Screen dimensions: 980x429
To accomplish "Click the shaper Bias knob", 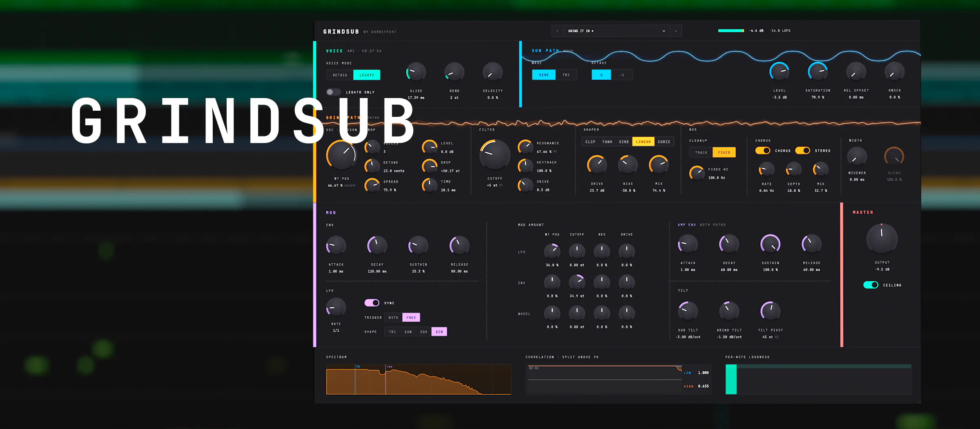I will tap(628, 165).
